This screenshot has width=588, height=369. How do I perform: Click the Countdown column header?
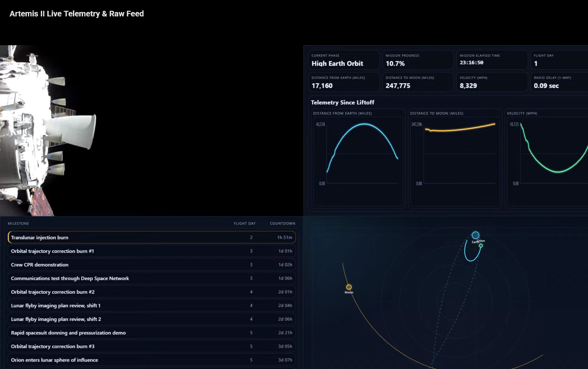click(282, 223)
